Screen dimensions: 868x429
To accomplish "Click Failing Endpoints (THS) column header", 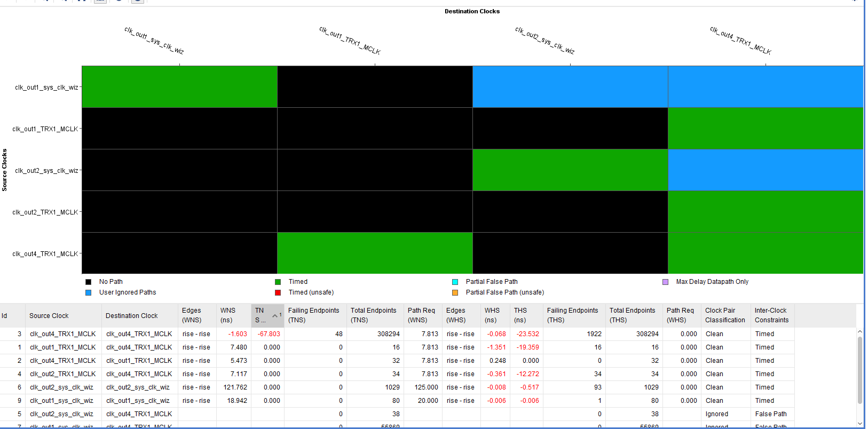I will pos(574,315).
